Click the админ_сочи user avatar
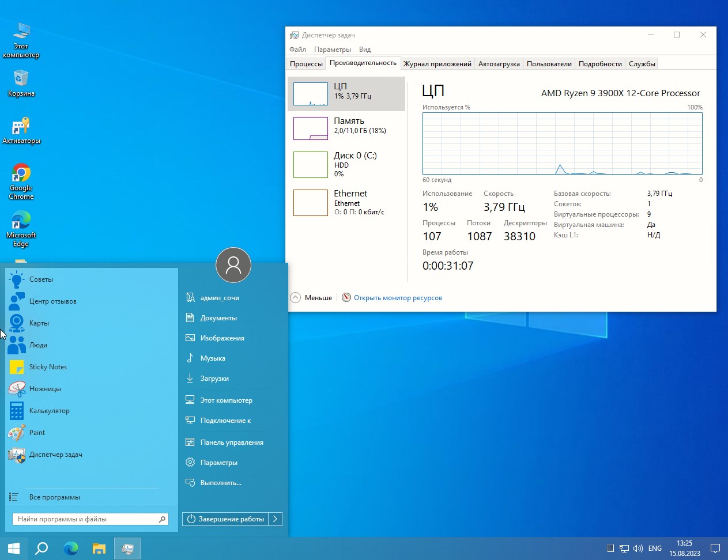The width and height of the screenshot is (728, 560). [x=233, y=265]
